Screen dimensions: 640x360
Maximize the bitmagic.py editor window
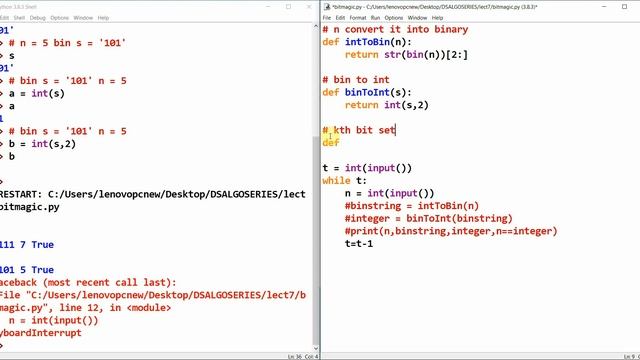pyautogui.click(x=624, y=7)
